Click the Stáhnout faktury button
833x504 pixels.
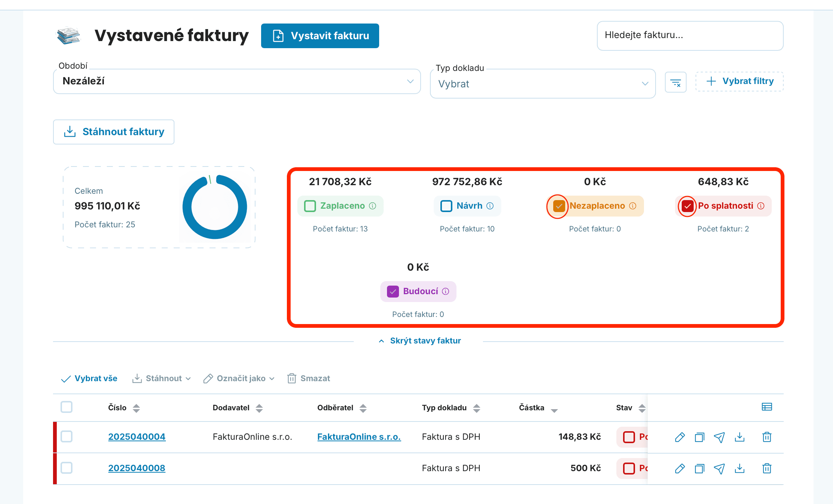114,132
